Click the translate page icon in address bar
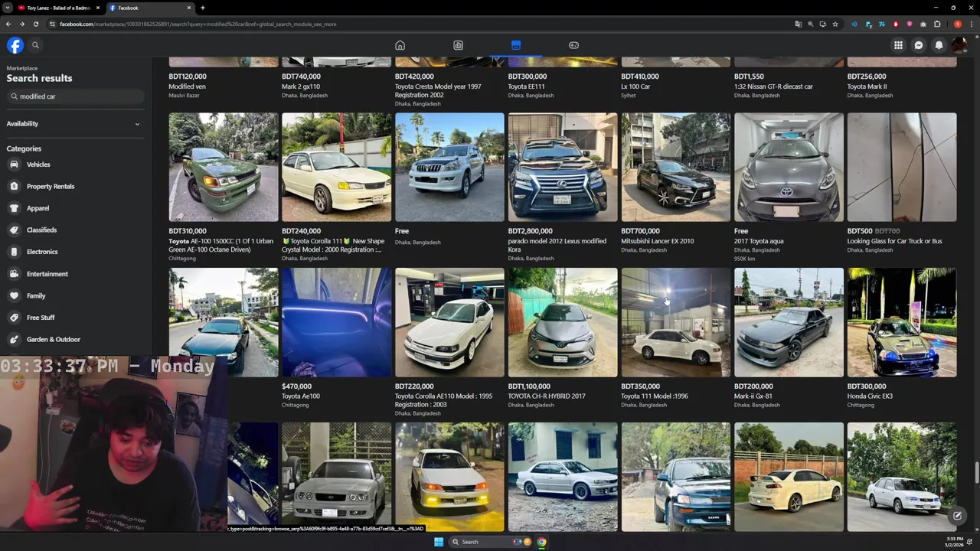Image resolution: width=980 pixels, height=551 pixels. (x=798, y=24)
